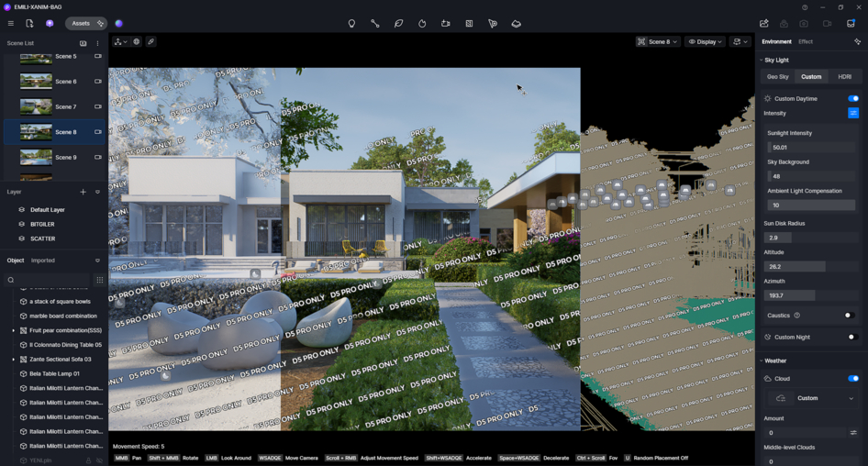Enable the Custom Night toggle
The width and height of the screenshot is (868, 466).
[x=853, y=337]
